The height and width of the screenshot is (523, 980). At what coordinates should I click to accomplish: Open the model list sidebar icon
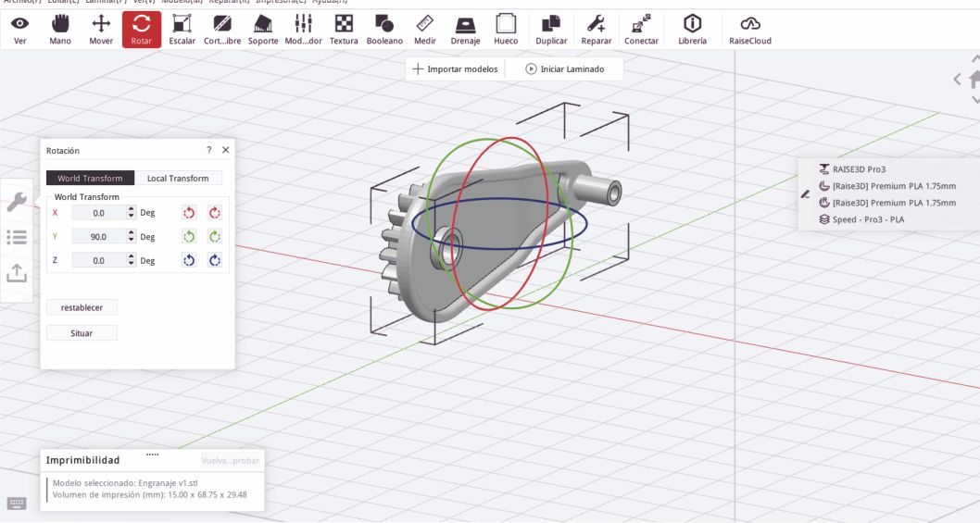17,238
